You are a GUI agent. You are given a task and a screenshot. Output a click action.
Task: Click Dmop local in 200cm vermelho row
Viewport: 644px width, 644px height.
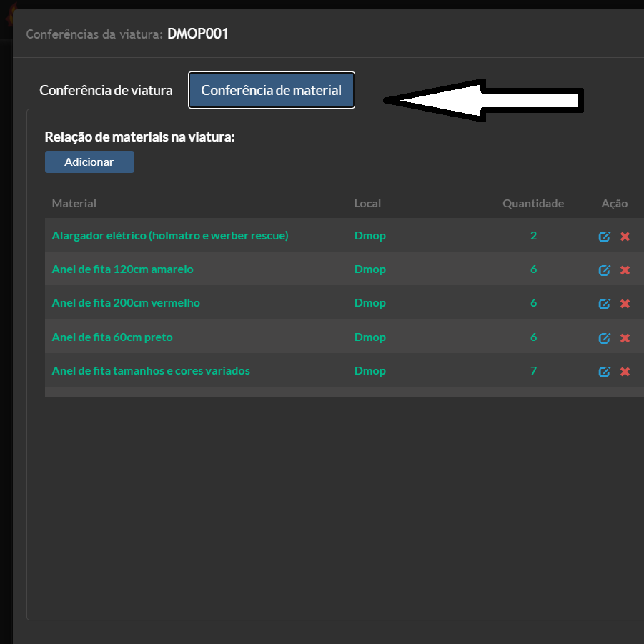(370, 303)
